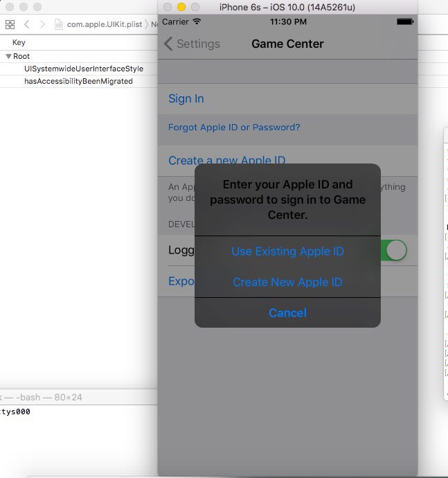Click the bash terminal title bar

pyautogui.click(x=79, y=397)
